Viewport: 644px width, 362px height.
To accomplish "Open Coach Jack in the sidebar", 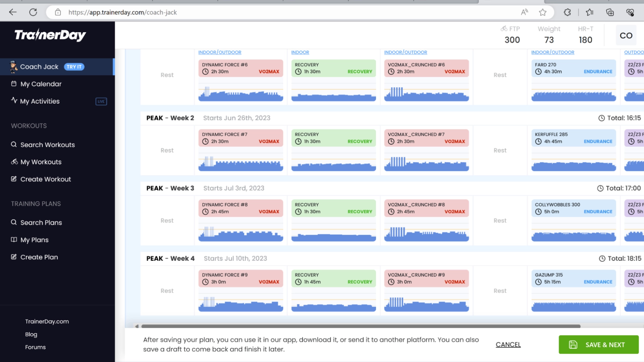I will (39, 67).
